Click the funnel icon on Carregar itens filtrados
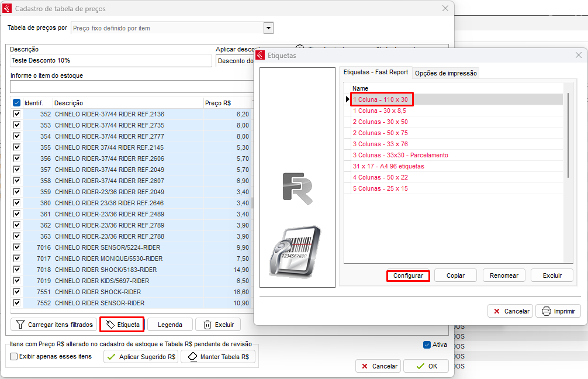Screen dimensions: 588x379 point(20,325)
